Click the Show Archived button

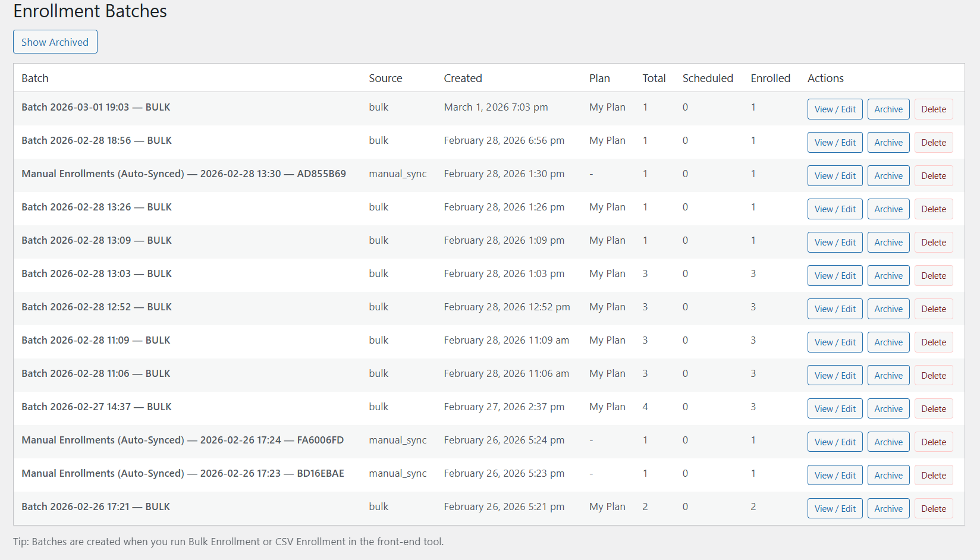[x=55, y=42]
